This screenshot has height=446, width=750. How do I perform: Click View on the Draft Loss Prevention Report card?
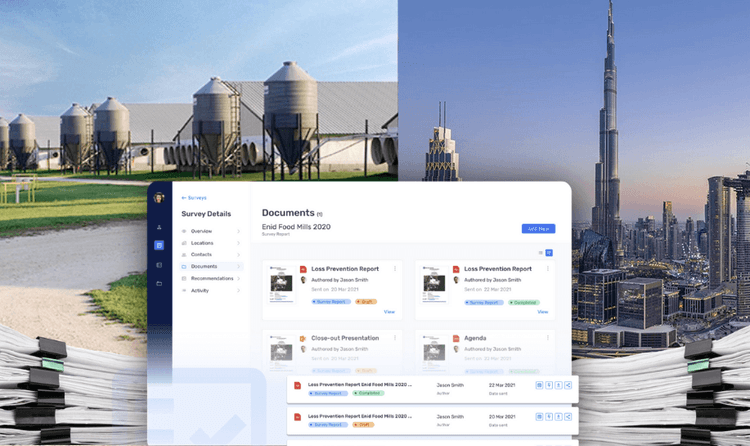coord(389,312)
